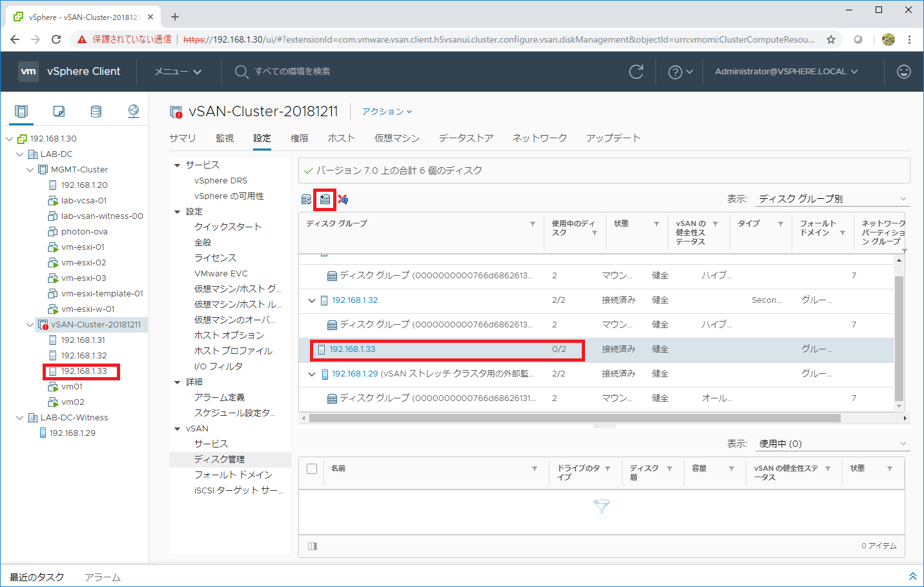The width and height of the screenshot is (924, 587).
Task: Open the Administrator@VSPHERE.LOCAL user menu
Action: click(x=786, y=72)
